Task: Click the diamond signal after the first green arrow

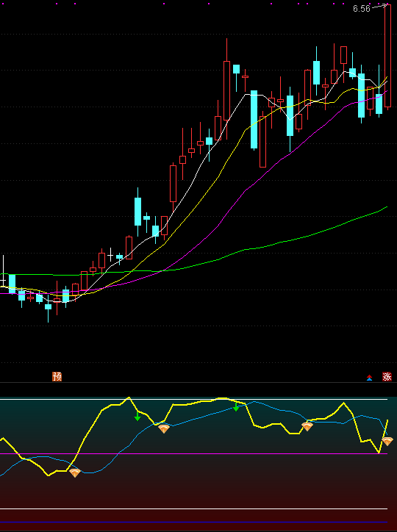Action: (x=164, y=429)
